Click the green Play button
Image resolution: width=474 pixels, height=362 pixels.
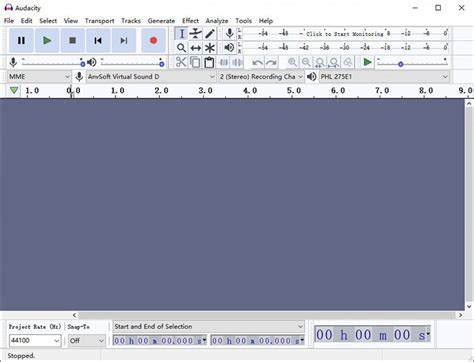tap(47, 40)
